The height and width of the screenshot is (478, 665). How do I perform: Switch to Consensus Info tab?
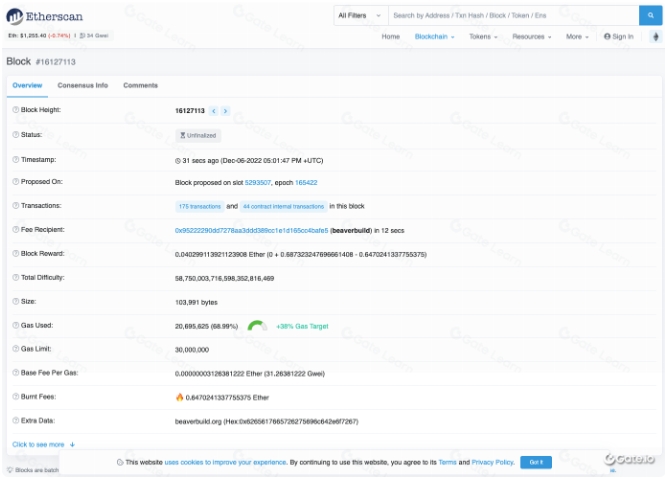click(83, 85)
